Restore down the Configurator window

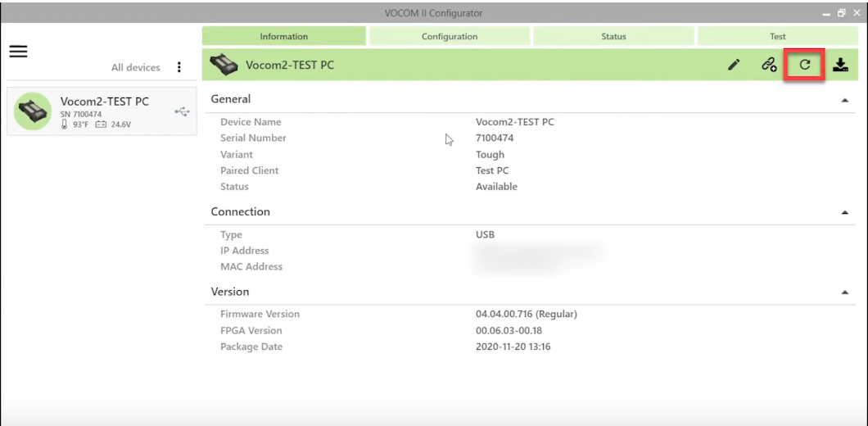pos(842,13)
